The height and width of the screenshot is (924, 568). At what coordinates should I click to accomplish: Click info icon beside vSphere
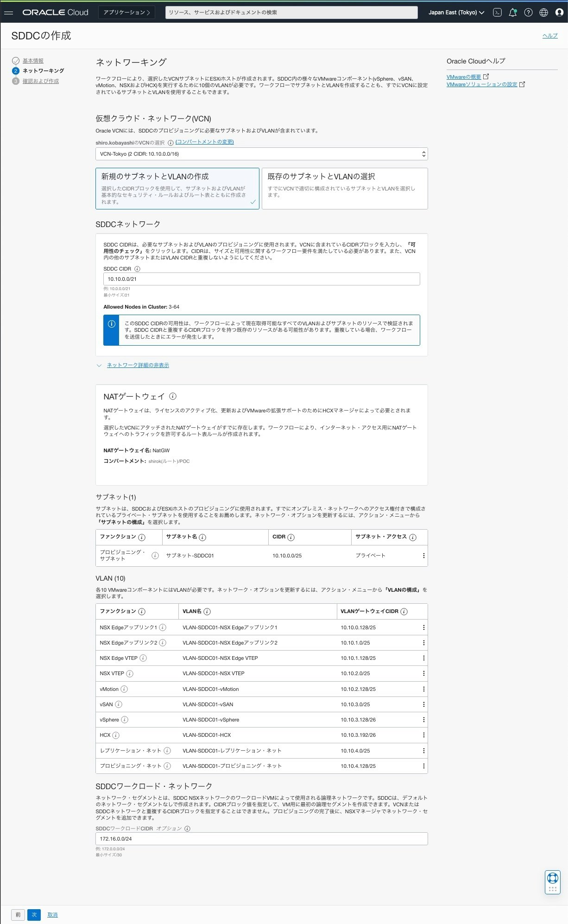tap(125, 720)
